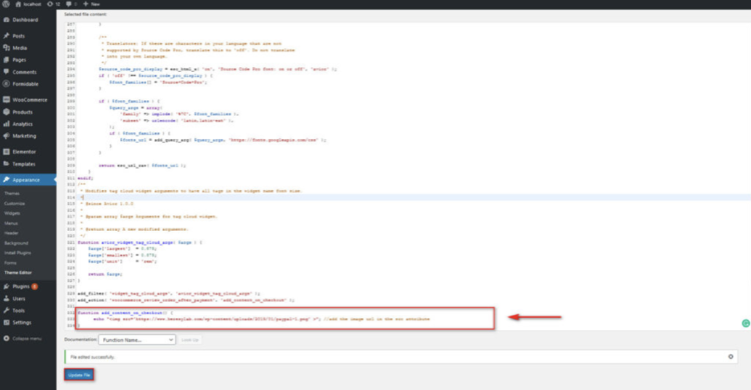
Task: Open the Function Name documentation dropdown
Action: (x=137, y=340)
